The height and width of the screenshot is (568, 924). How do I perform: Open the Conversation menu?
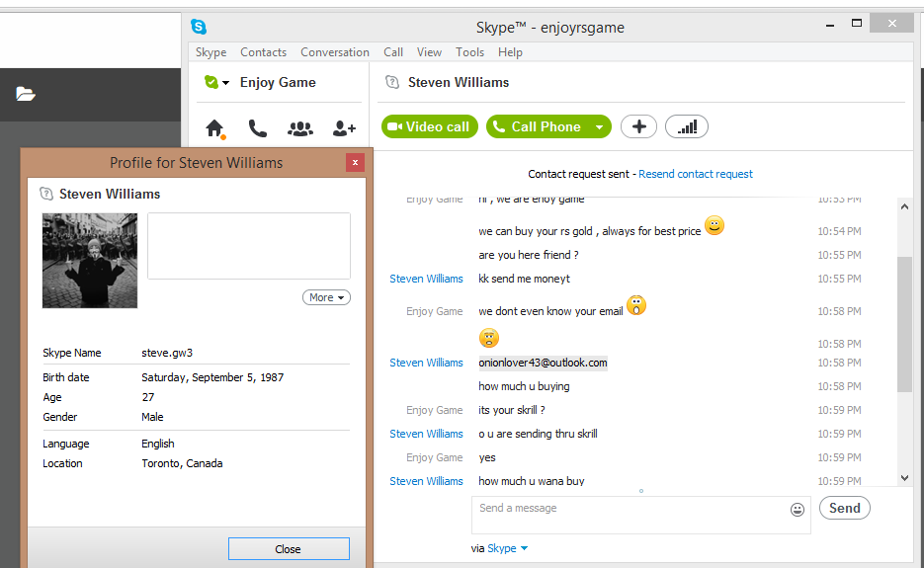(x=335, y=51)
